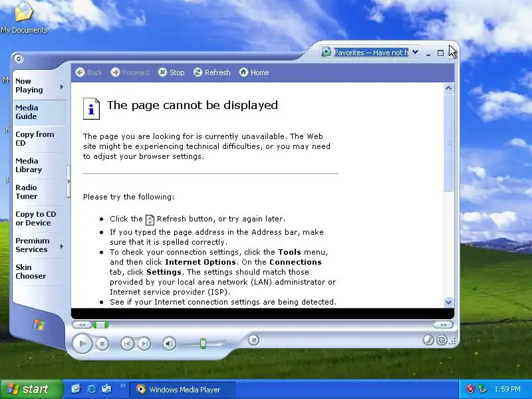Click the tray icon beside the clock
The width and height of the screenshot is (532, 399).
click(483, 389)
